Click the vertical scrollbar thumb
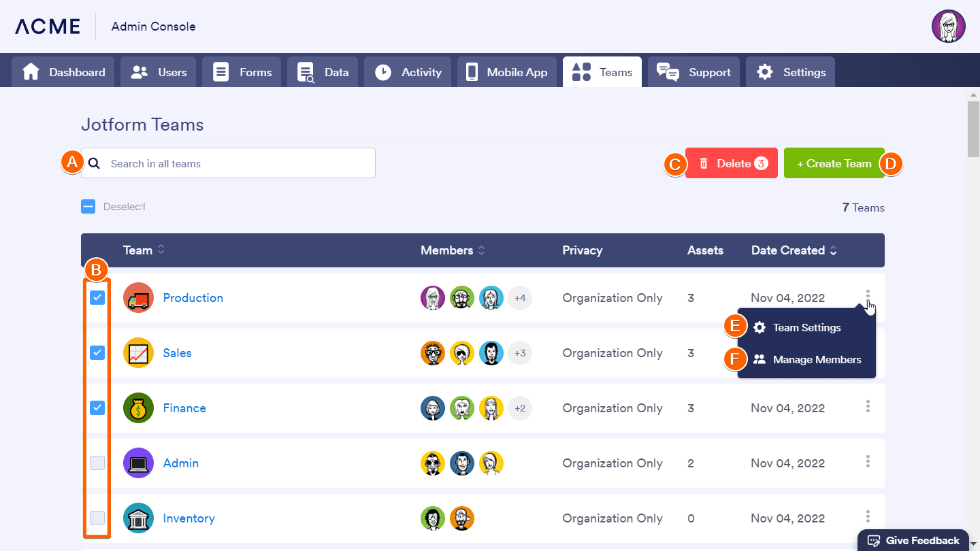Viewport: 980px width, 551px height. 973,129
